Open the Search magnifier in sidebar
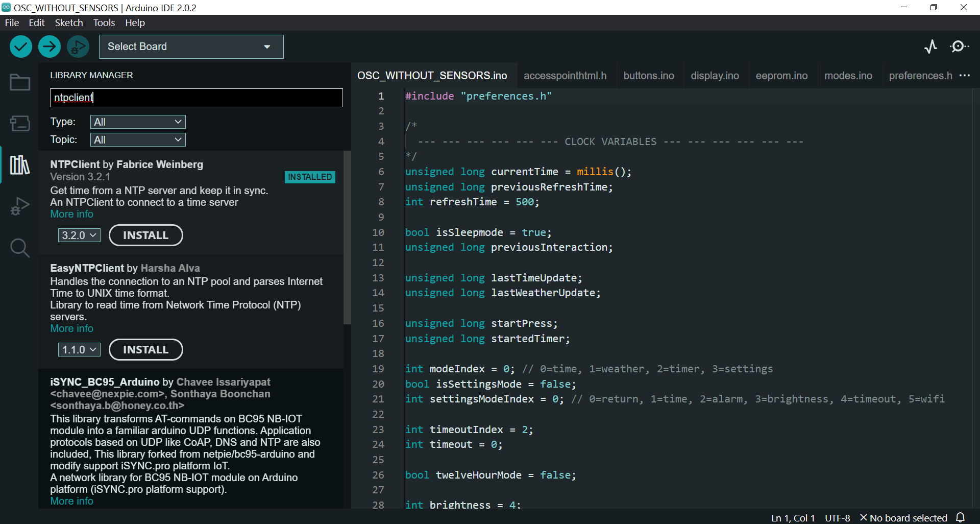 pyautogui.click(x=20, y=248)
